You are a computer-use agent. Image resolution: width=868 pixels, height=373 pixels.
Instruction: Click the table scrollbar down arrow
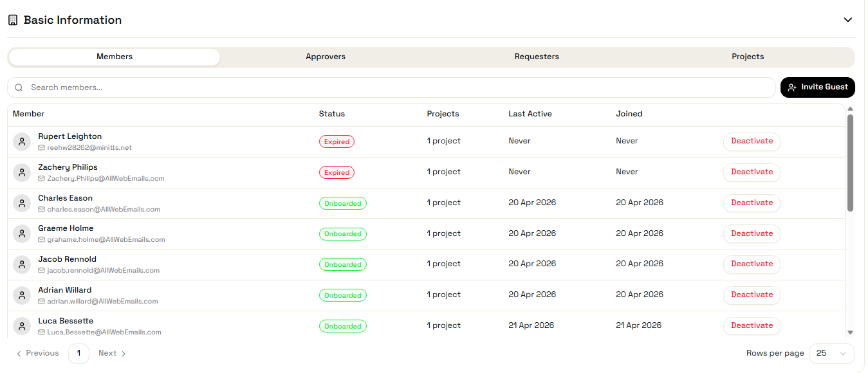point(850,332)
